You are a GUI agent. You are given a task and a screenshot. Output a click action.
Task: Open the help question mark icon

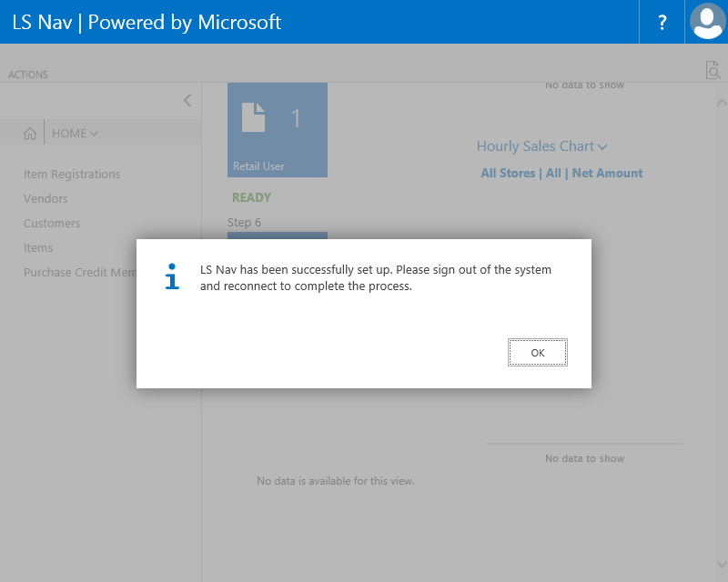tap(662, 23)
